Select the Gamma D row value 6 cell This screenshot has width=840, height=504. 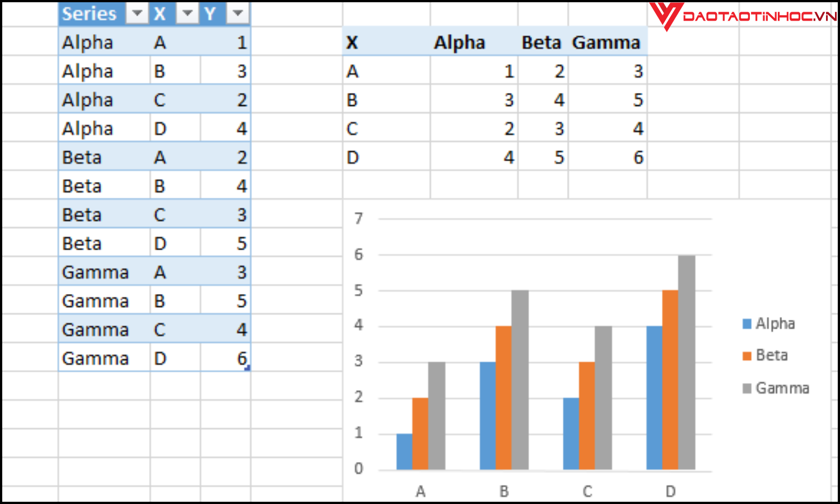[226, 358]
